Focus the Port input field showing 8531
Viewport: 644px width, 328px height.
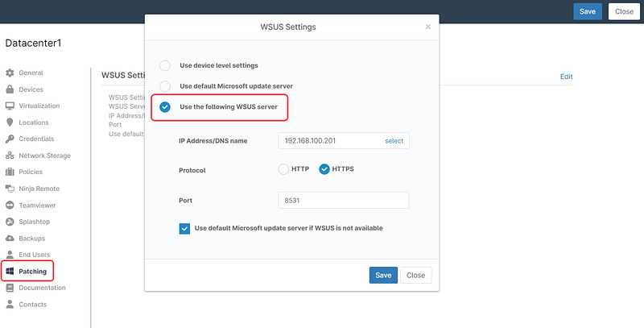pos(344,201)
